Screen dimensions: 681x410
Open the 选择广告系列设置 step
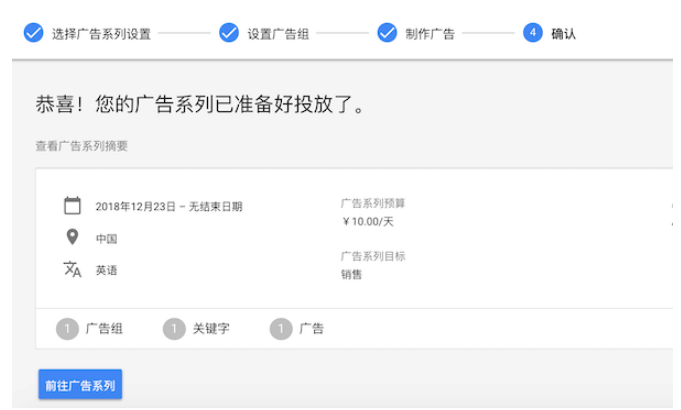click(101, 33)
